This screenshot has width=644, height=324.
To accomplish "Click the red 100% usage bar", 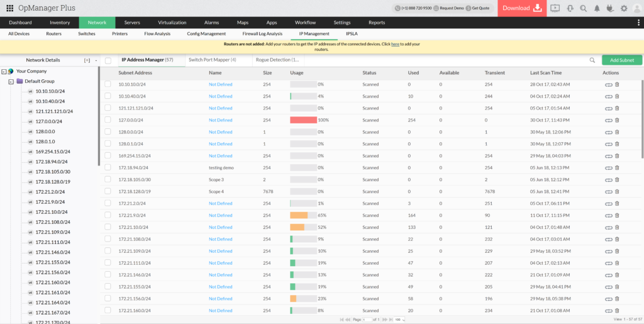I will coord(303,120).
